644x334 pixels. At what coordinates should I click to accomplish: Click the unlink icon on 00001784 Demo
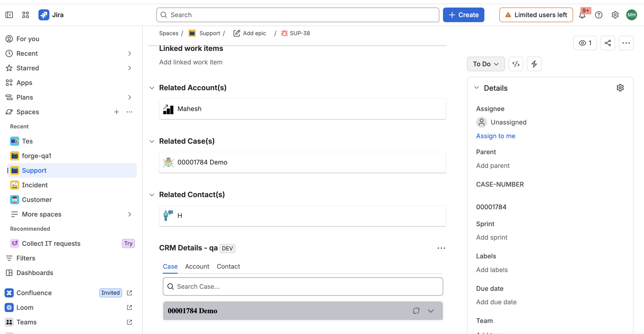tap(416, 311)
